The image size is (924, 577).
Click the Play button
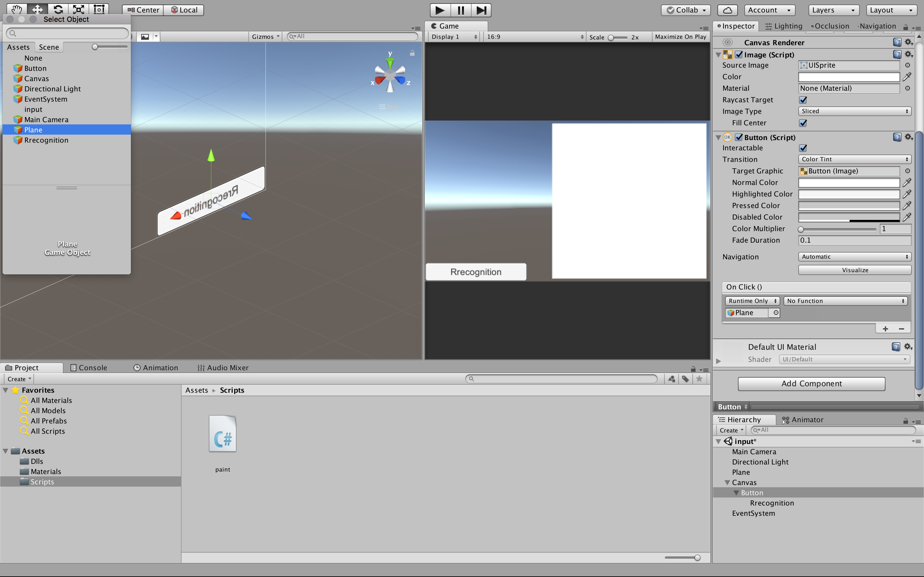[x=440, y=10]
